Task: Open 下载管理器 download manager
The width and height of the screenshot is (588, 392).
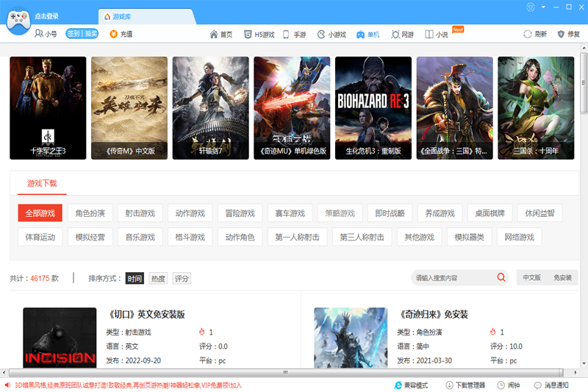Action: [465, 385]
